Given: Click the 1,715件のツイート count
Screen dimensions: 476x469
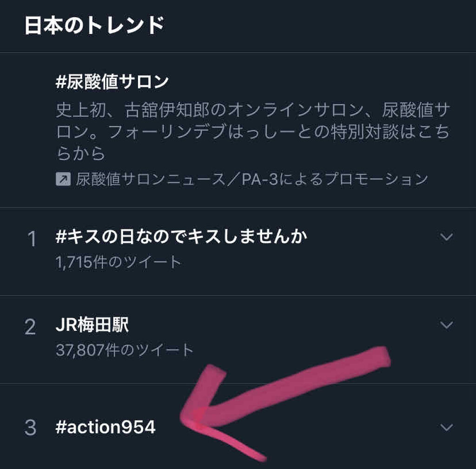Looking at the screenshot, I should [118, 262].
